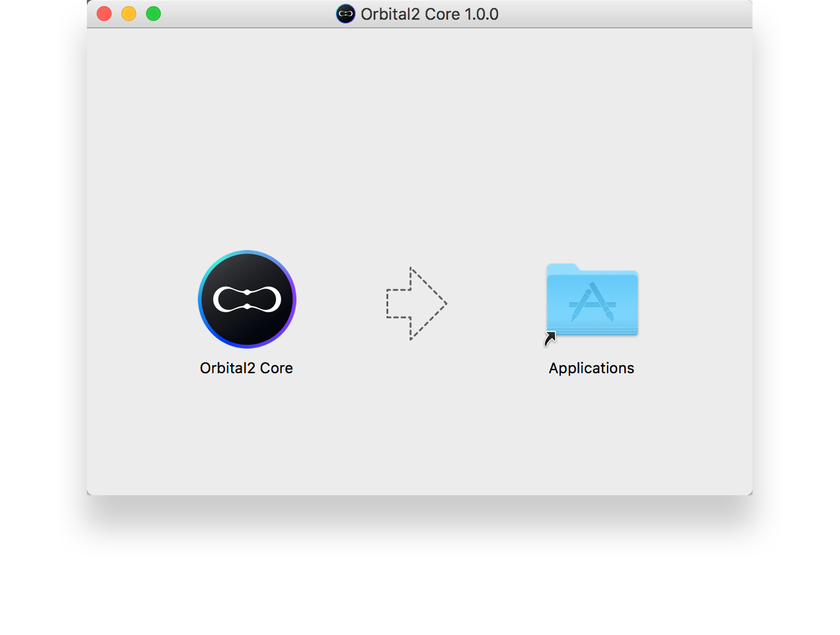Click the "Orbital2 Core 1.0.0" window title
Image resolution: width=840 pixels, height=635 pixels.
tap(430, 14)
